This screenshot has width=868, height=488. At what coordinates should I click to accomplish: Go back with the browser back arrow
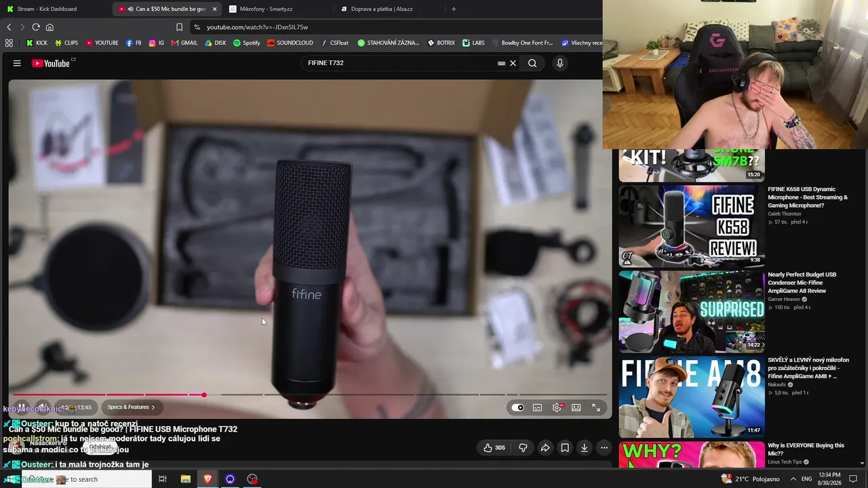9,27
